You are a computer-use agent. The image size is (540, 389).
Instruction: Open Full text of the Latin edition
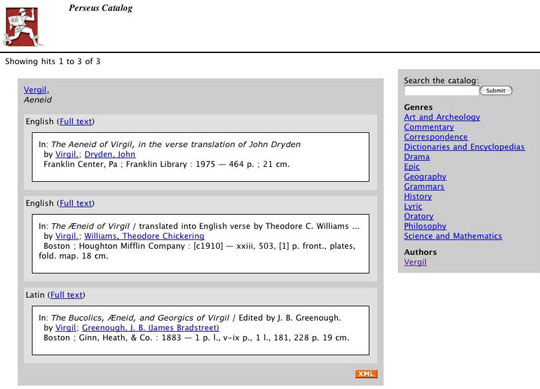click(x=66, y=295)
